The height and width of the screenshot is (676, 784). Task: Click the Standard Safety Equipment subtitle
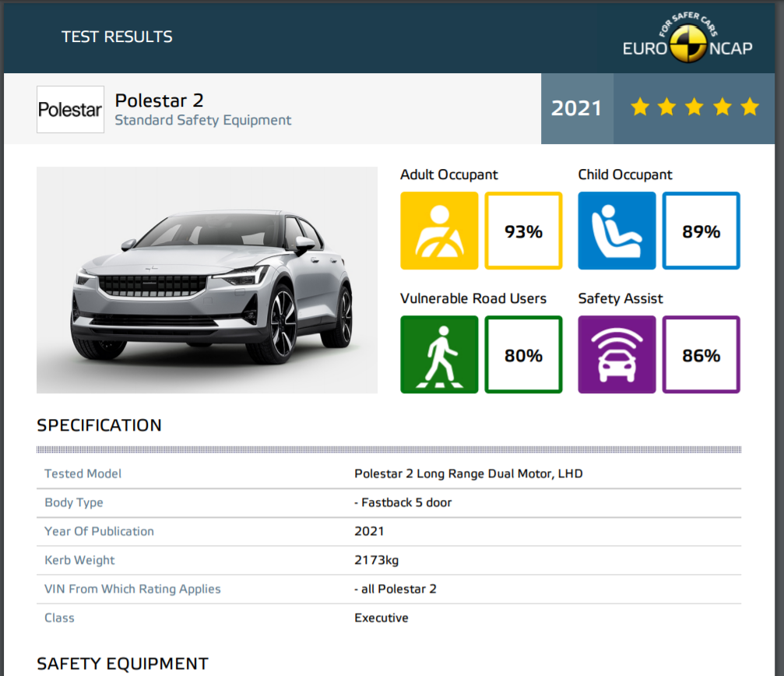tap(203, 120)
